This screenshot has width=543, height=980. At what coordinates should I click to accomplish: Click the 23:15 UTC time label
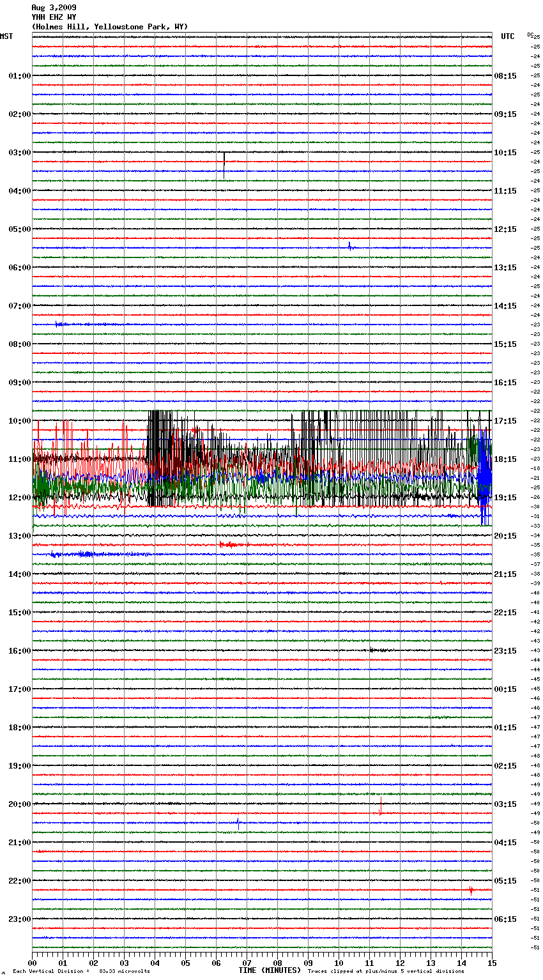(x=505, y=651)
